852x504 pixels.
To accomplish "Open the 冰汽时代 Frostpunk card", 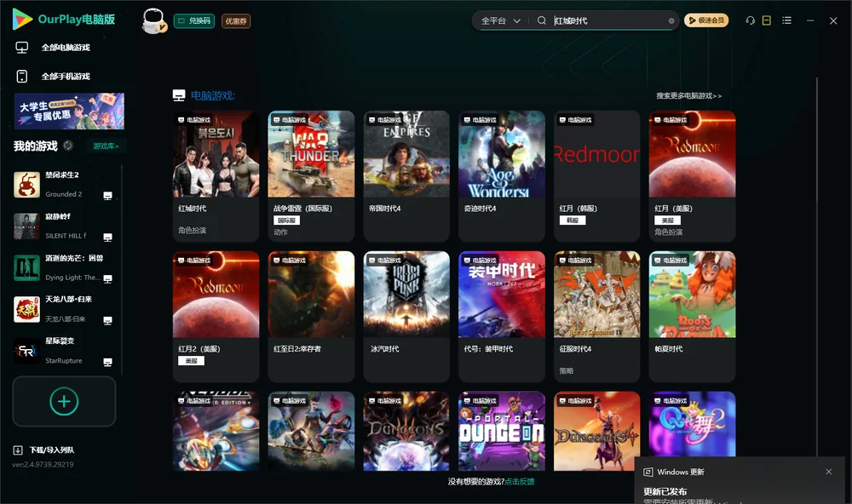I will pos(406,317).
